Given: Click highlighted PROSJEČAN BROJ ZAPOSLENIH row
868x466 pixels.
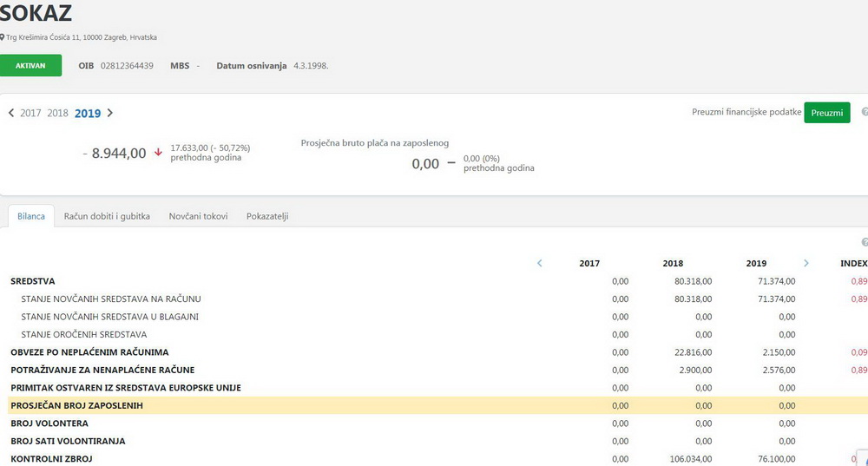Looking at the screenshot, I should pos(76,405).
